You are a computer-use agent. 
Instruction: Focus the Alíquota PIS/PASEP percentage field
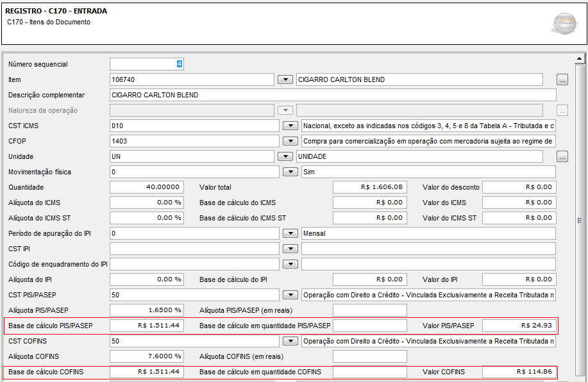[147, 310]
